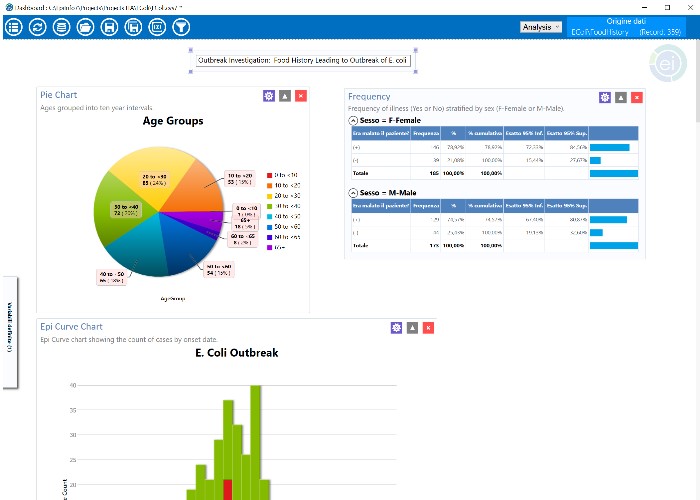Open data filters with the funnel icon

[x=181, y=27]
